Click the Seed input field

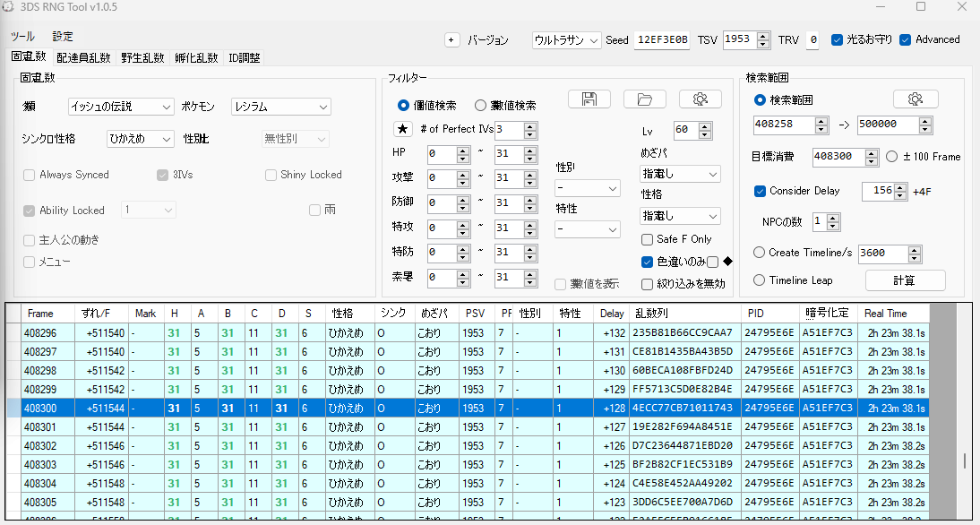(x=662, y=40)
